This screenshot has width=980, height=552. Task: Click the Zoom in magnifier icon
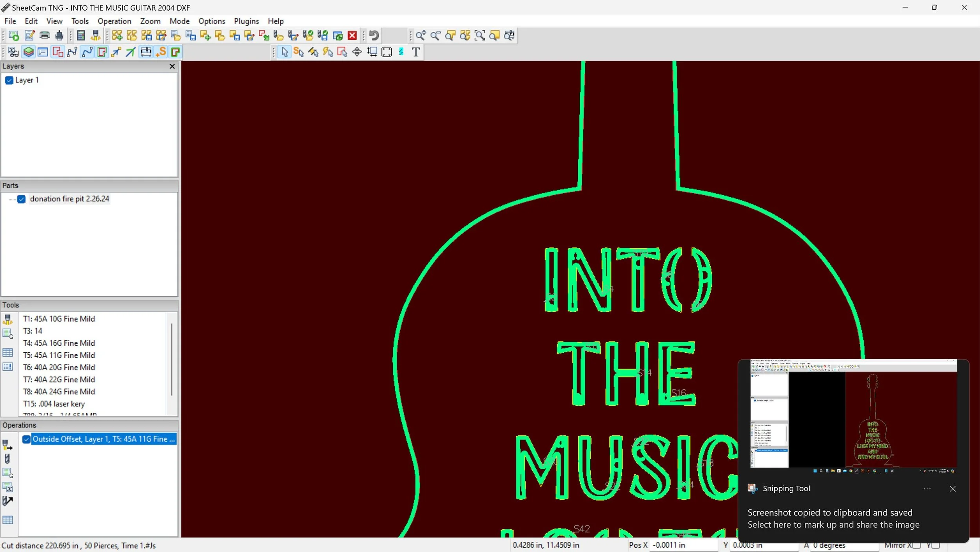(421, 36)
